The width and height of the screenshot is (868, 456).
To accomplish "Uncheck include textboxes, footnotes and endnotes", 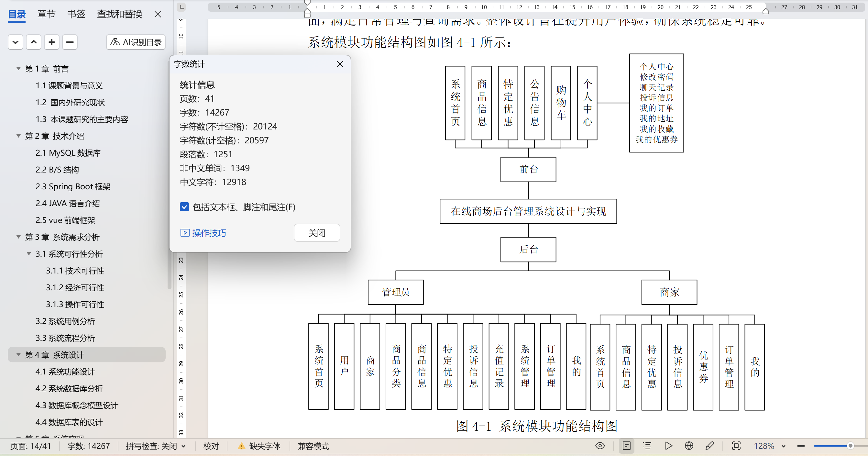I will pyautogui.click(x=184, y=207).
